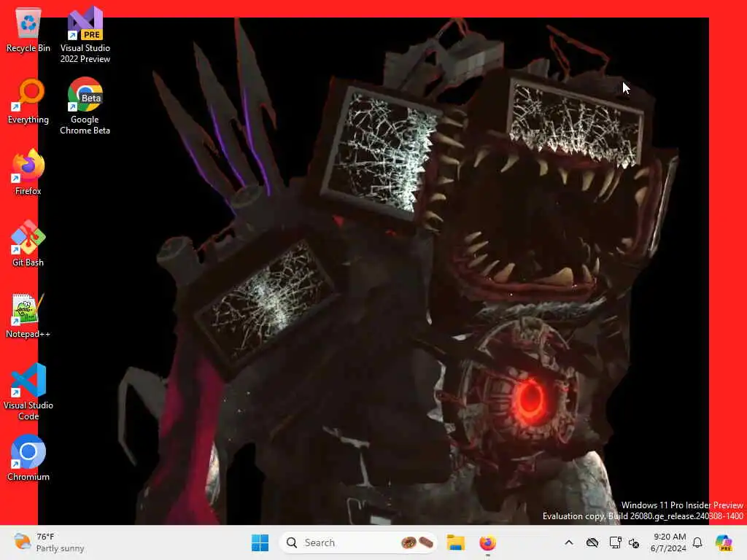Click the cloud sync tray icon
The image size is (747, 560).
tap(592, 542)
